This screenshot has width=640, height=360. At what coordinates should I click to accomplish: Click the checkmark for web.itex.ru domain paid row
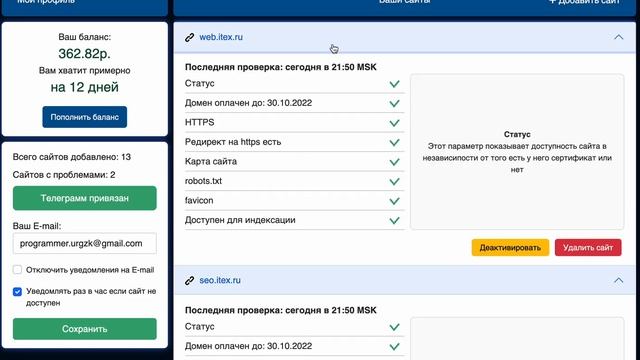394,103
